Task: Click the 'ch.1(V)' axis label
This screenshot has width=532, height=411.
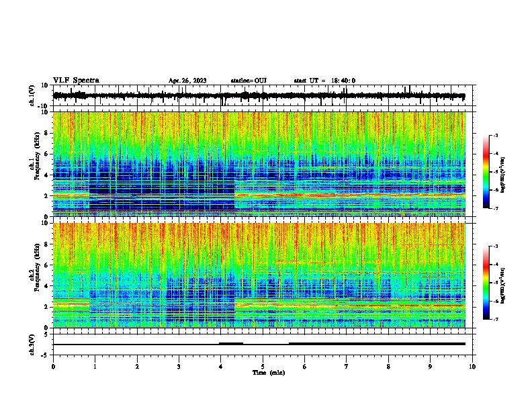Action: coord(32,95)
